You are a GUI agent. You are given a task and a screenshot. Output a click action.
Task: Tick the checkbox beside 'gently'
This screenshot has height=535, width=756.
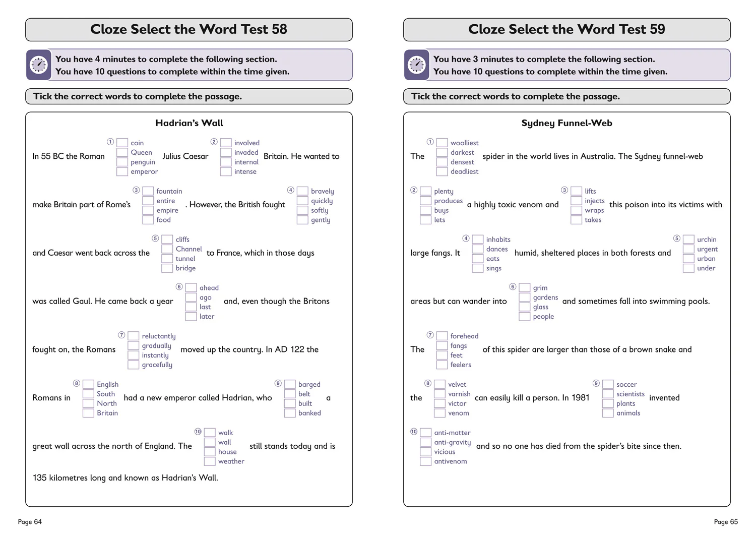click(302, 220)
